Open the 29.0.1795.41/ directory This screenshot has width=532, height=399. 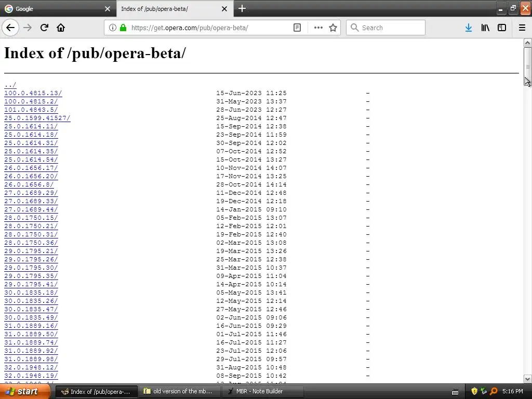coord(31,284)
